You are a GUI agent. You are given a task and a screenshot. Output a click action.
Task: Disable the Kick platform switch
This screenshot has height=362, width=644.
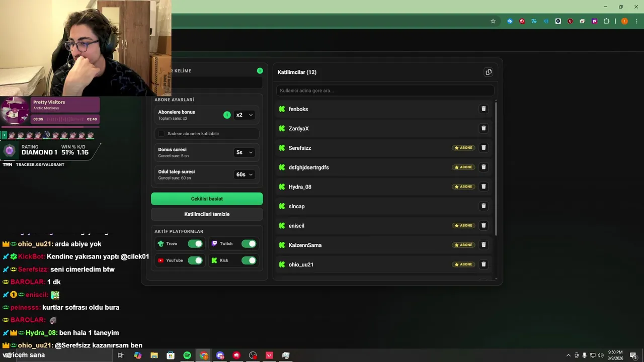point(249,260)
